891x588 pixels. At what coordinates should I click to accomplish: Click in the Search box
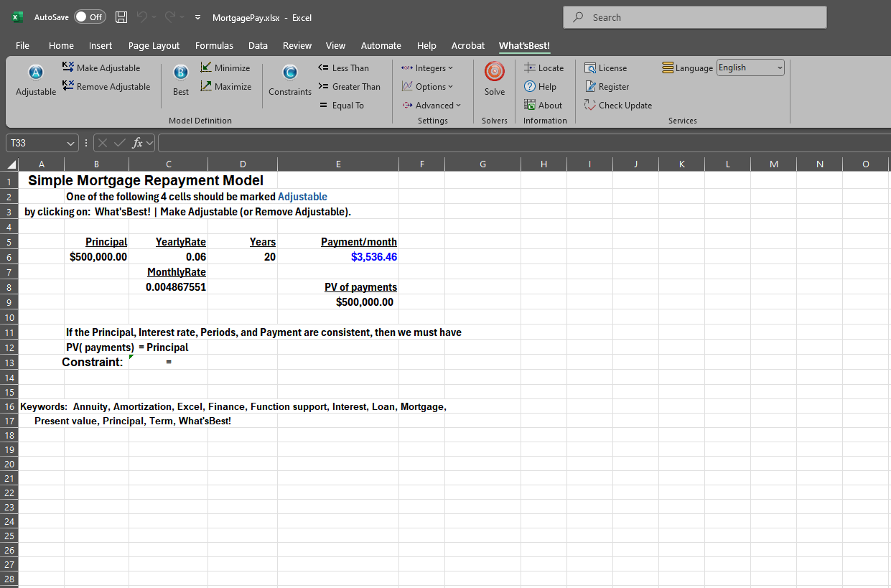pyautogui.click(x=695, y=17)
